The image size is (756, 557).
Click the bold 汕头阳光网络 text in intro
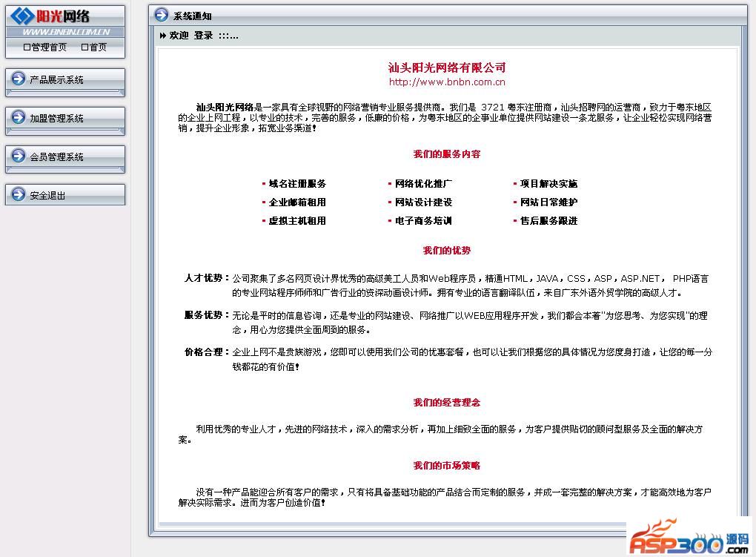(x=225, y=107)
